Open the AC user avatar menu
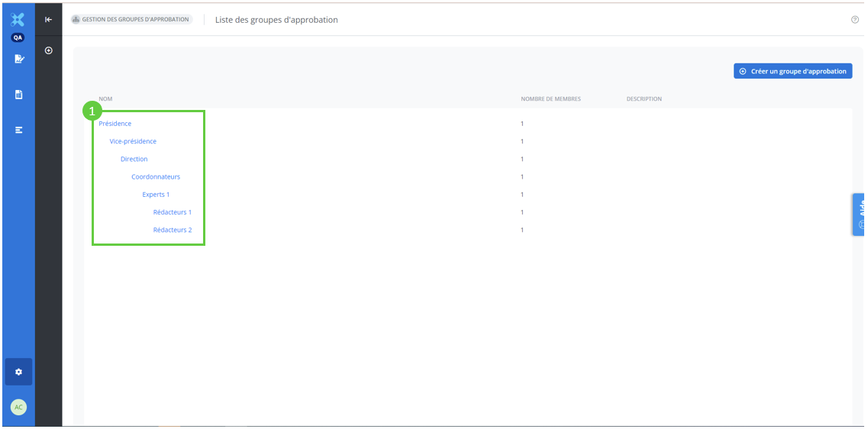Screen dimensions: 868x429 (18, 408)
